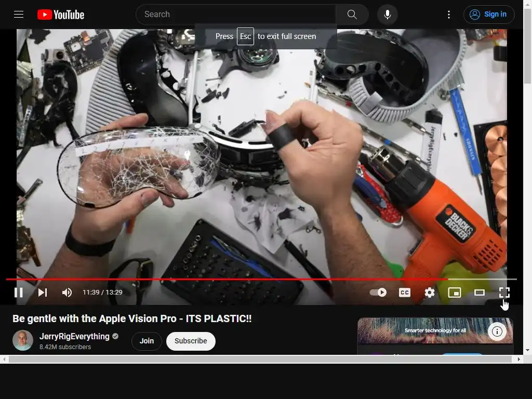Toggle the autoplay switch
Image resolution: width=532 pixels, height=399 pixels.
[x=378, y=292]
